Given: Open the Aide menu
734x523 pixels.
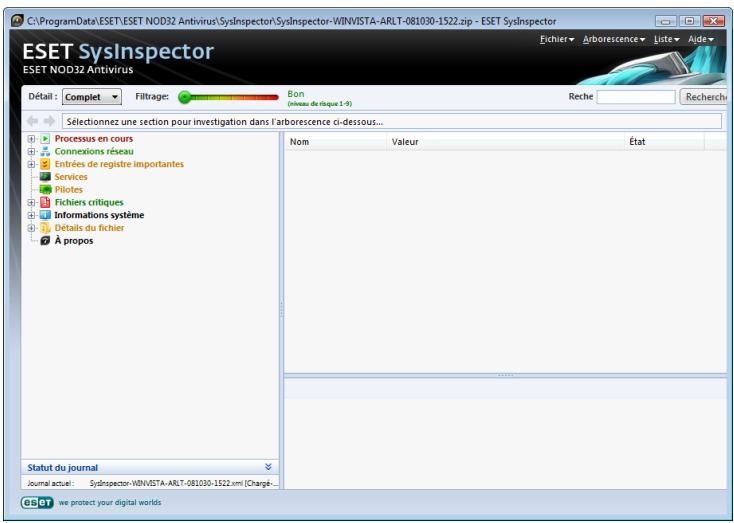Looking at the screenshot, I should [701, 39].
